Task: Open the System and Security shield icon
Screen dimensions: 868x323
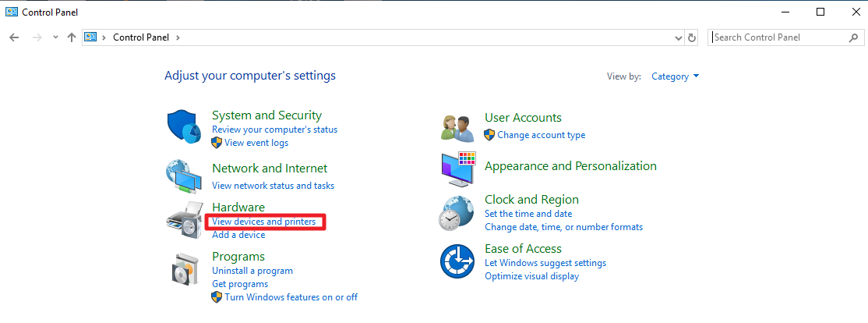Action: pos(185,126)
